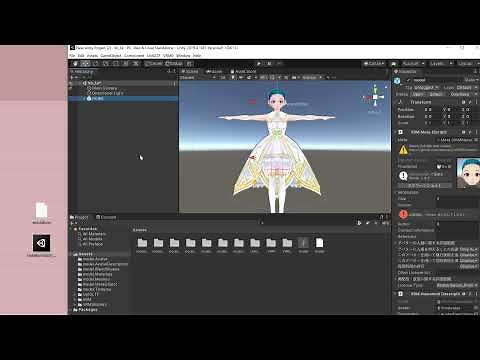Image resolution: width=480 pixels, height=360 pixels.
Task: Select the Hand tool in Unity toolbar
Action: (75, 63)
